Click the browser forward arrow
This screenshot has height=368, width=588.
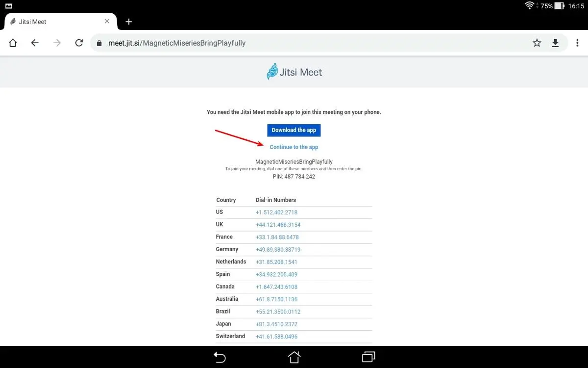coord(57,43)
